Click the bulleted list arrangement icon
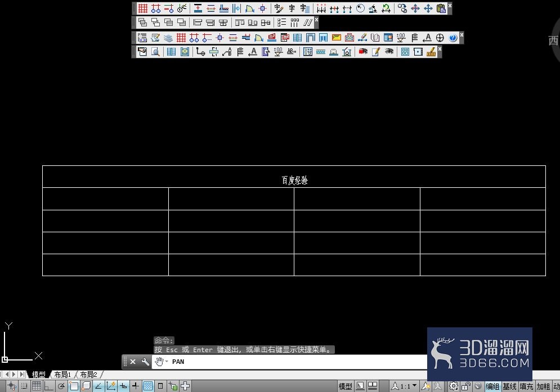 [282, 22]
